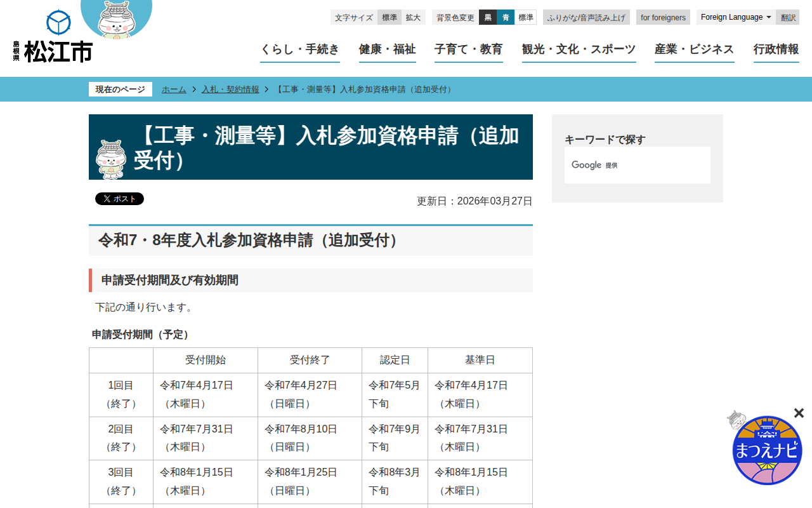Select the 受付終了 column header
The image size is (812, 508).
pos(310,360)
